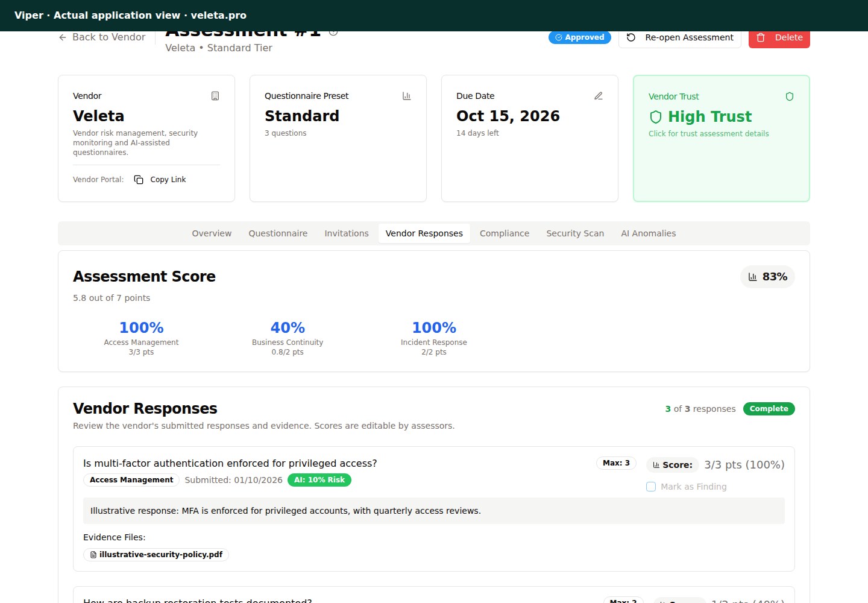The image size is (868, 603).
Task: Click the 83% overall score badge
Action: [767, 277]
